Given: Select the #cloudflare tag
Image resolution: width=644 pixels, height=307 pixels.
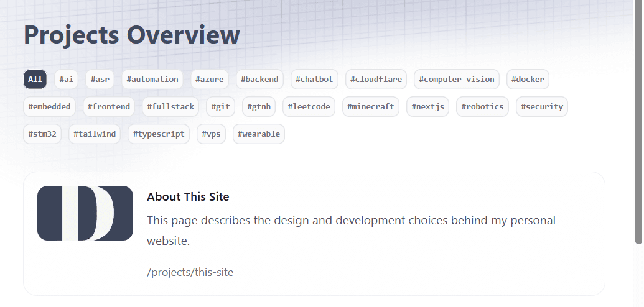Looking at the screenshot, I should tap(376, 79).
